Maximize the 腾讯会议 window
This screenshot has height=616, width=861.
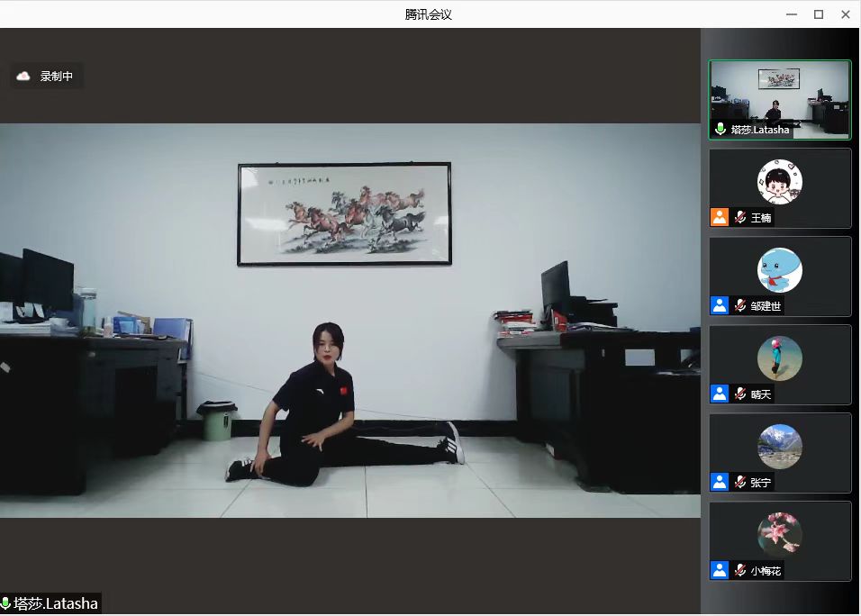point(819,14)
